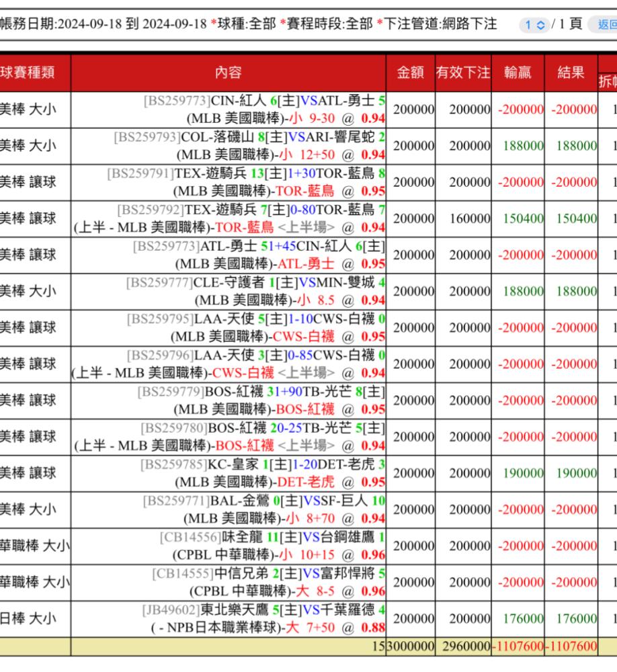Click the ATL-勇士 red selection text
Screen dimensions: 617x672
click(x=306, y=263)
